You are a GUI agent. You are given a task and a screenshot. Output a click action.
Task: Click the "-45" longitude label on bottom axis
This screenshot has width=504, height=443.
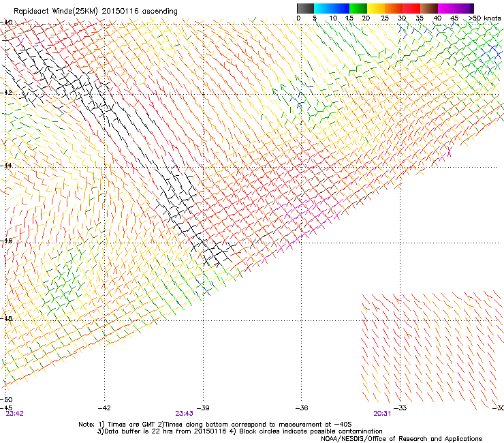coord(6,408)
